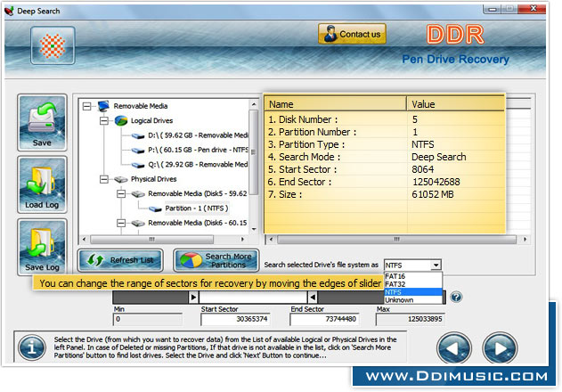Click Size value 61052 MB
This screenshot has width=562, height=392.
coord(433,194)
